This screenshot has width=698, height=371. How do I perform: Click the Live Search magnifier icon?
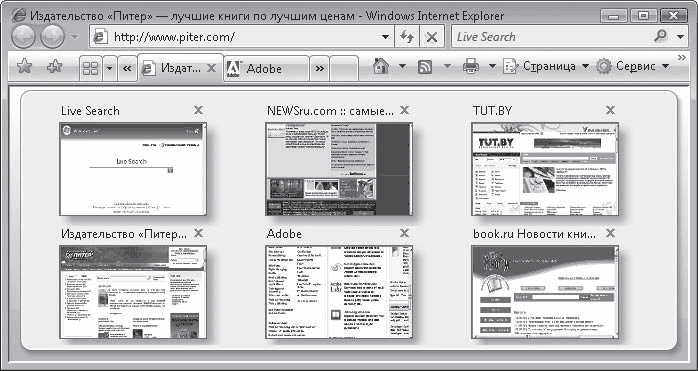click(x=662, y=36)
